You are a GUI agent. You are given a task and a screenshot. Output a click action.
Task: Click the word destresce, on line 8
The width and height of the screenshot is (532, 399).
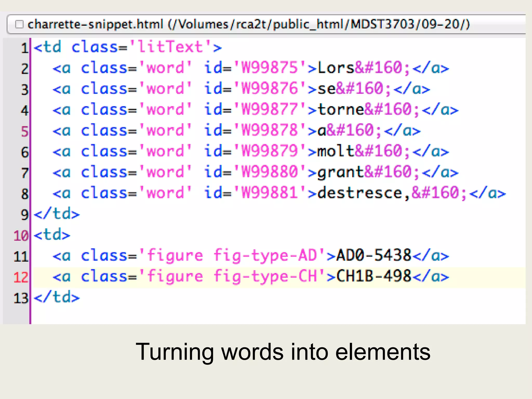[364, 193]
